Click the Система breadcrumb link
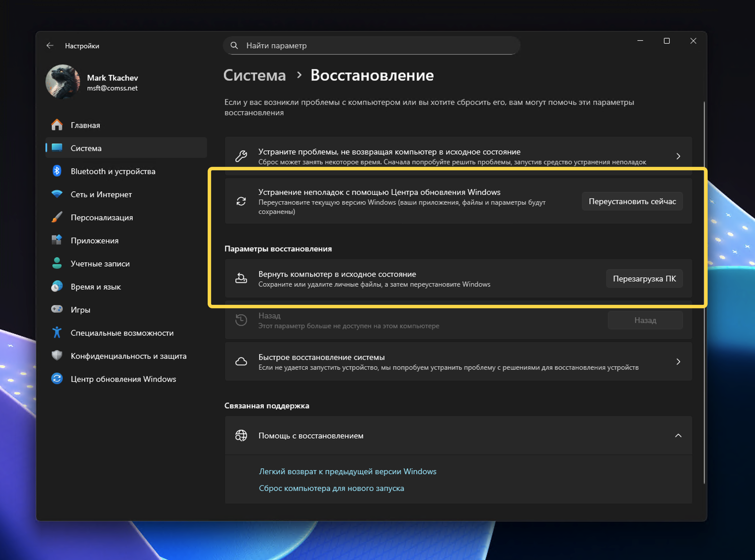755x560 pixels. (x=254, y=75)
